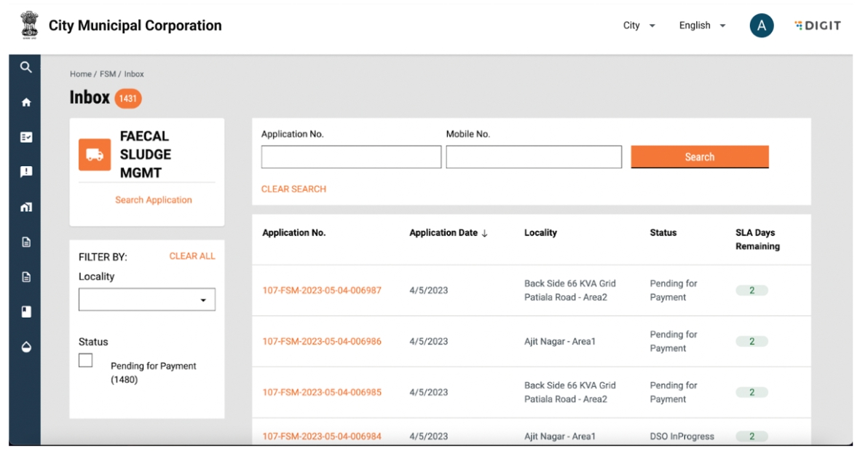Go to Home in the breadcrumb
Image resolution: width=868 pixels, height=451 pixels.
coord(80,74)
